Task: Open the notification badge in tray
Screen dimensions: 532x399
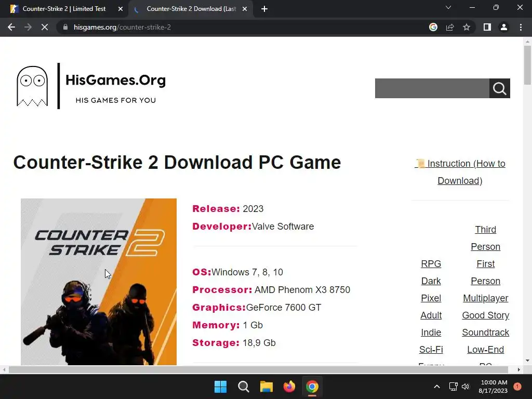Action: 517,387
